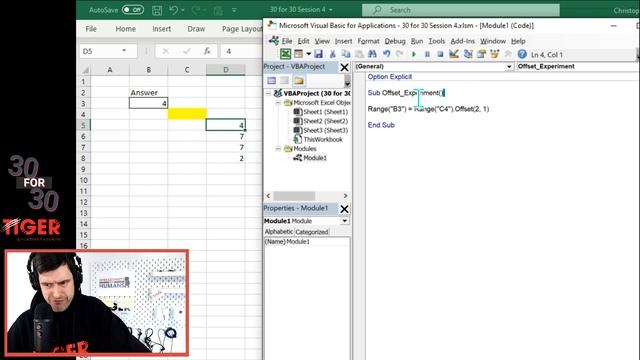Screen dimensions: 640x360
Task: Click the Excel Search box
Action: (x=460, y=10)
